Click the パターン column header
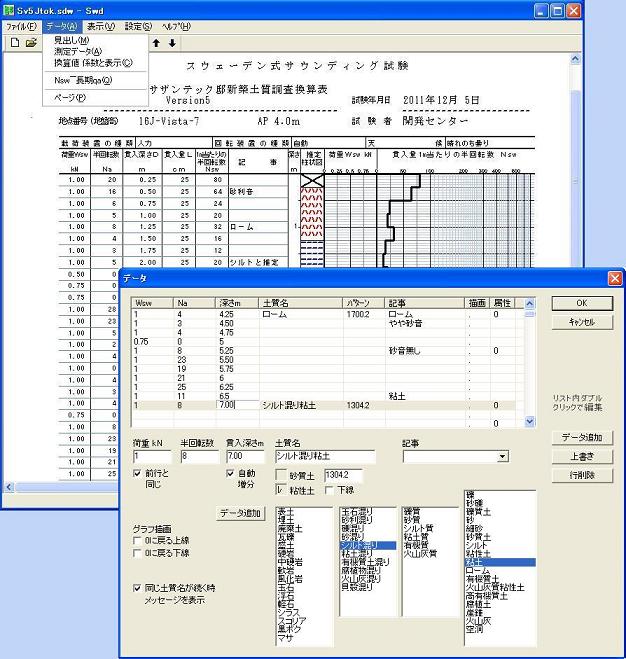This screenshot has width=626, height=659. (364, 303)
